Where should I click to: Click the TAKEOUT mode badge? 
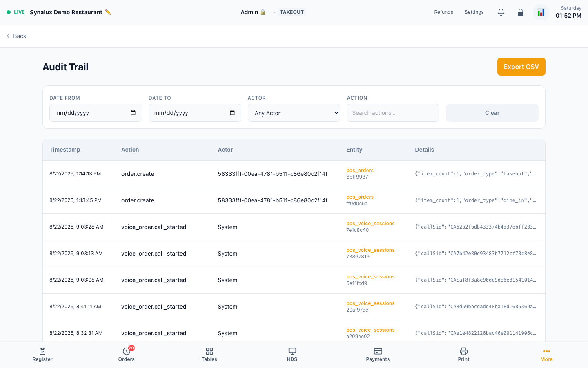point(292,12)
